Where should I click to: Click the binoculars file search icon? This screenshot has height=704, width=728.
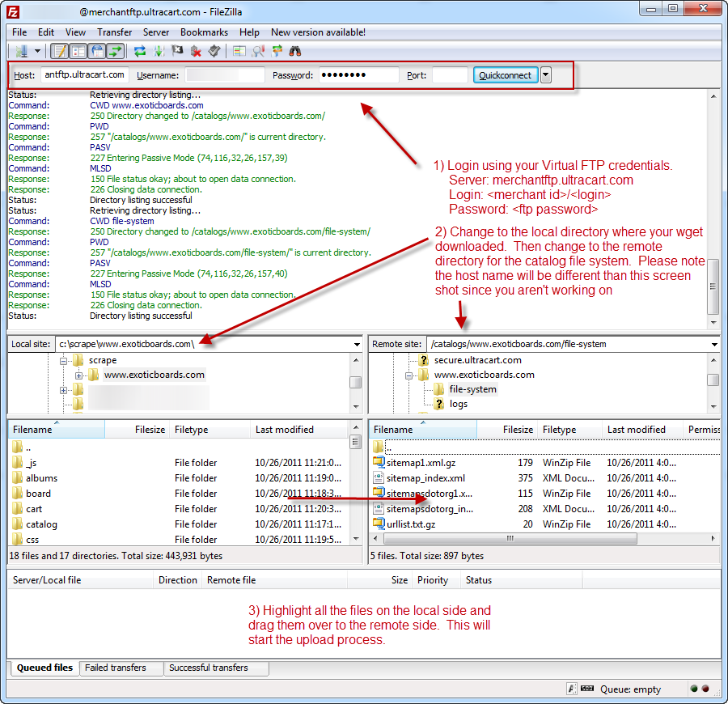coord(294,51)
